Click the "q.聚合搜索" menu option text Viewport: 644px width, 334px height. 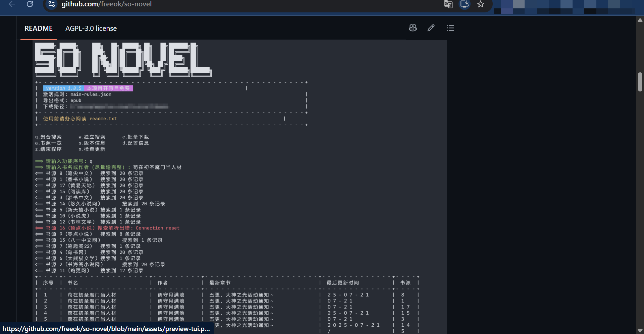pos(48,137)
